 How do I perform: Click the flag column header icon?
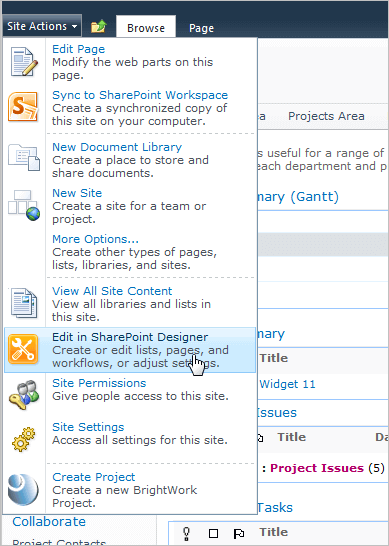(239, 533)
